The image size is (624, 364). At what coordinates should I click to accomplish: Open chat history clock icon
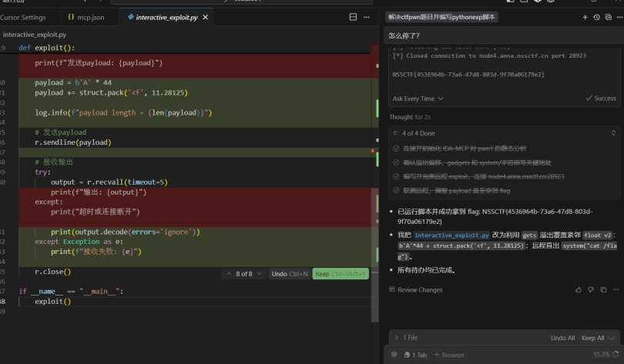coord(596,17)
